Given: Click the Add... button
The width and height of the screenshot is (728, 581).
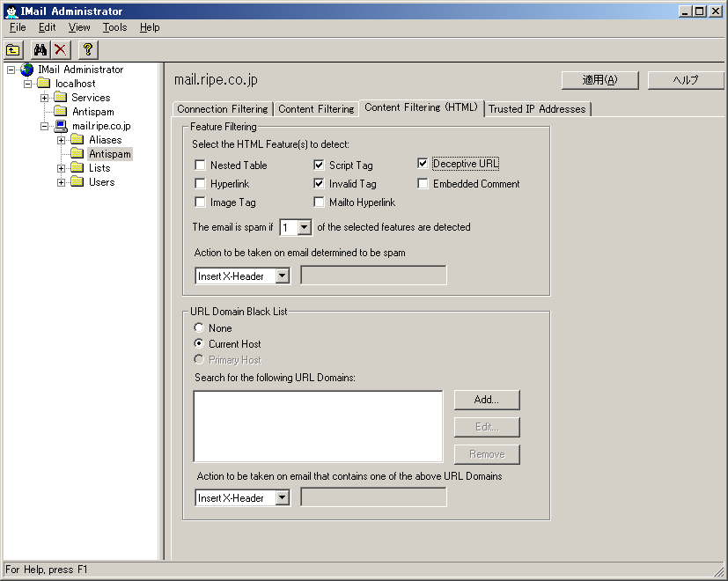Looking at the screenshot, I should tap(487, 400).
